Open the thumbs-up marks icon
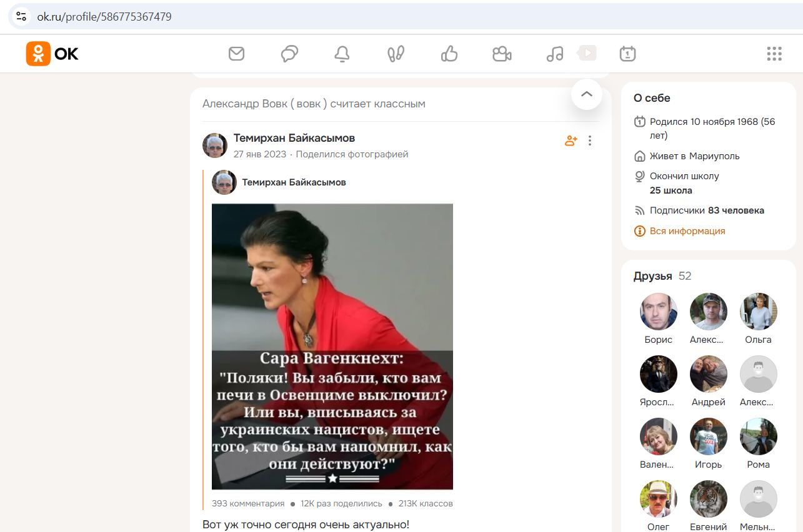The image size is (803, 532). tap(449, 54)
